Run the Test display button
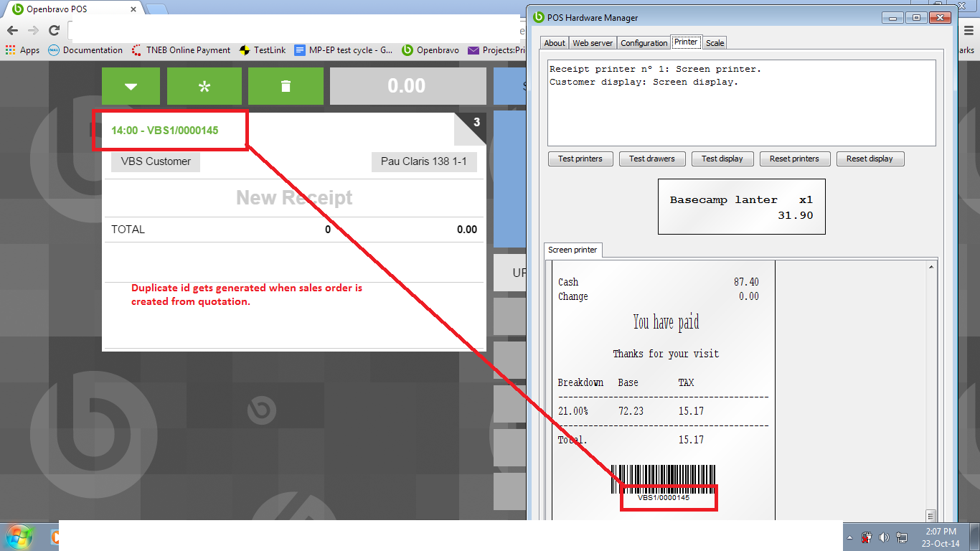Viewport: 980px width, 551px height. coord(722,159)
